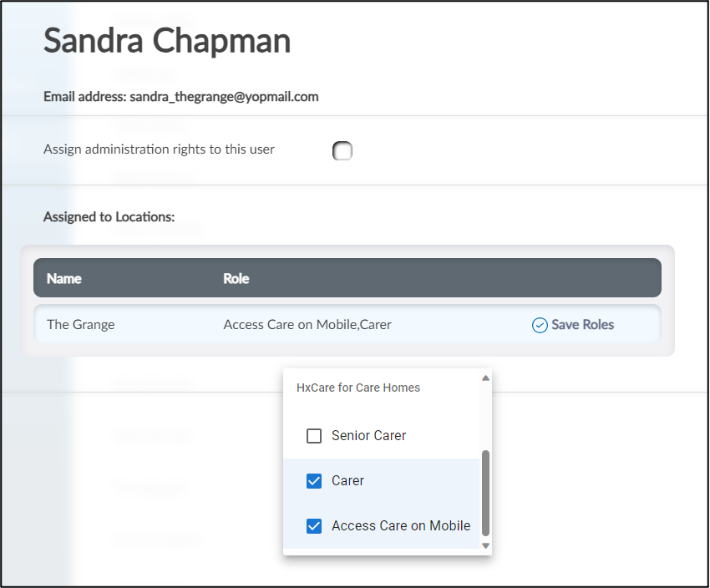The image size is (710, 588).
Task: Choose the Senior Carer option label
Action: pos(368,436)
